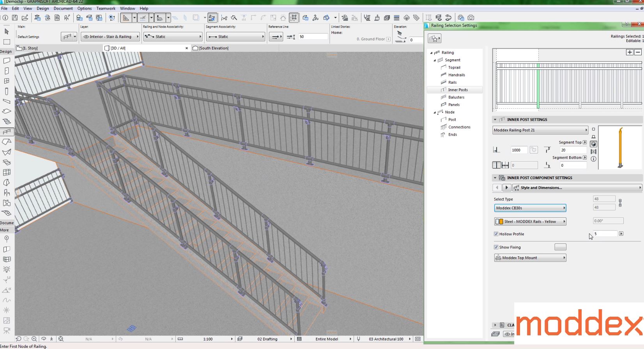Toggle the Suspend Groups toolbar button
644x349 pixels.
click(x=294, y=18)
